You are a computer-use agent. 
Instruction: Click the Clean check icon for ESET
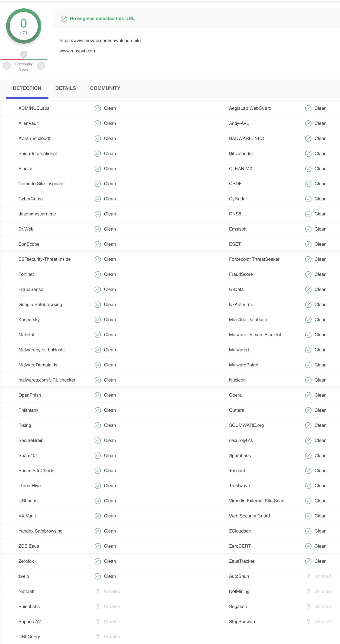tap(308, 244)
